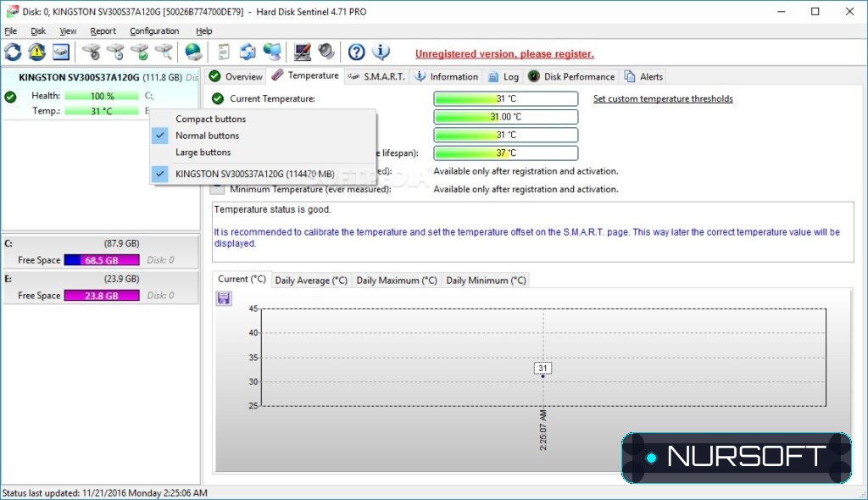Choose Large buttons in context menu
Screen dimensions: 868x500
tap(264, 153)
